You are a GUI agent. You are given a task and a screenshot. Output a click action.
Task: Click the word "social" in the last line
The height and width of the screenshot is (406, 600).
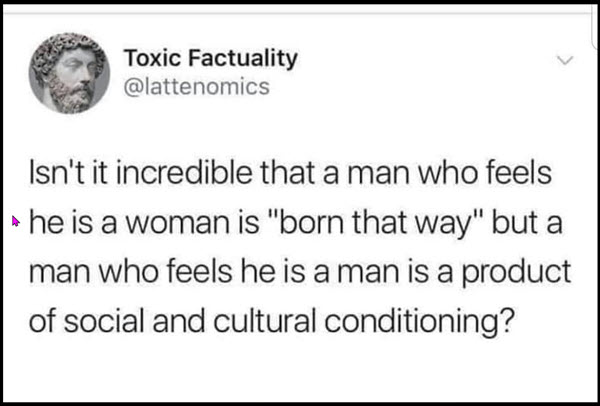pyautogui.click(x=104, y=321)
